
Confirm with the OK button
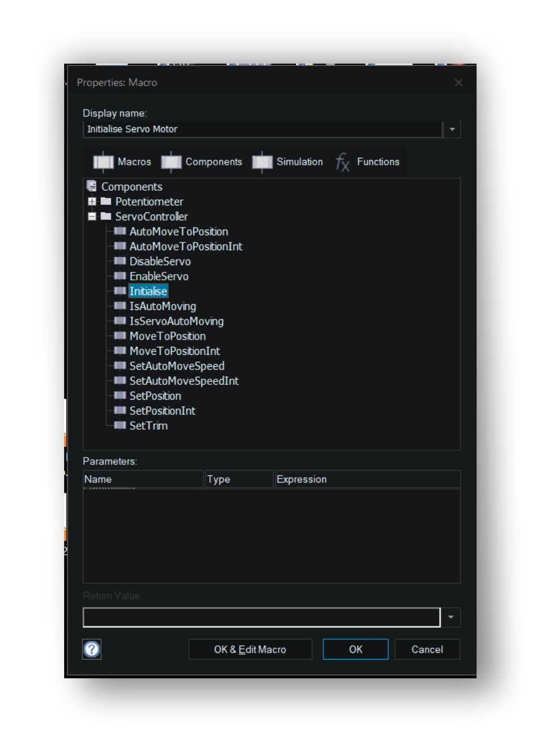[x=356, y=649]
